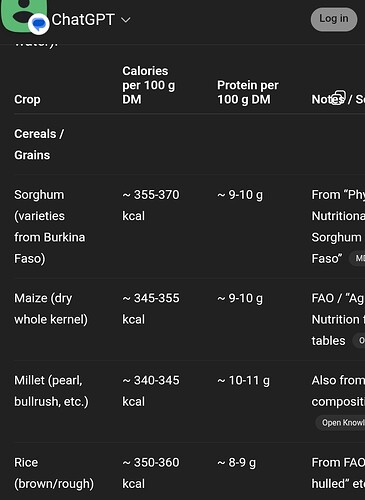Open the source chip beside tables note
365x500 pixels.
tap(359, 340)
